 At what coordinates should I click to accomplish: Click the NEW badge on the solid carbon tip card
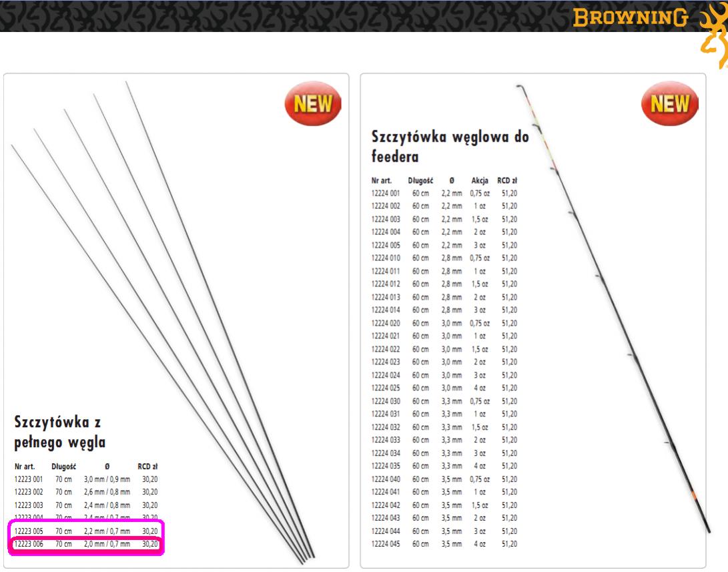pyautogui.click(x=312, y=103)
